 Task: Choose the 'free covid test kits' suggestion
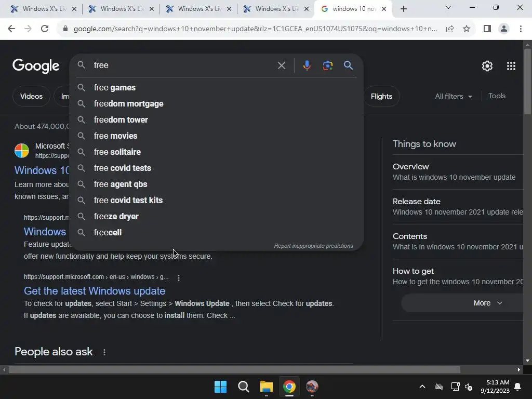217,201
